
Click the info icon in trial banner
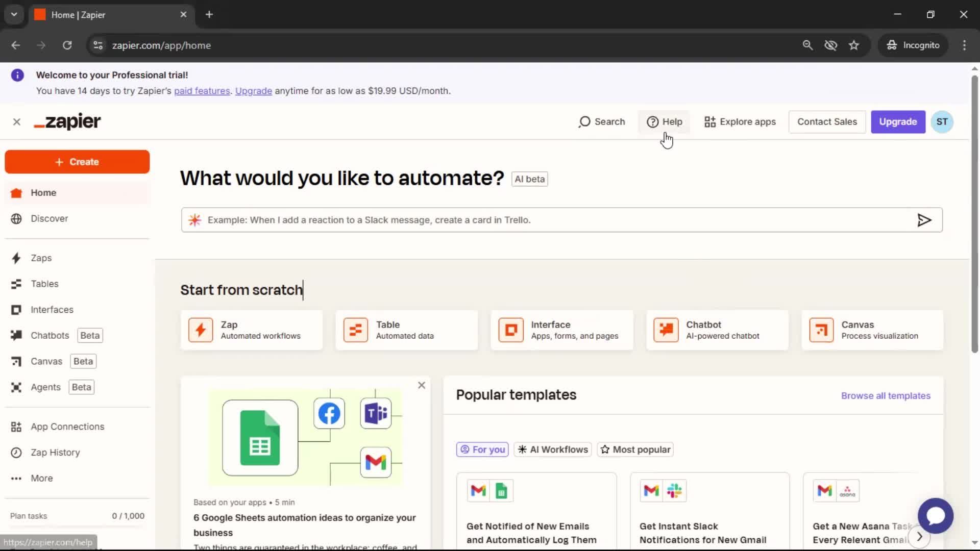tap(17, 76)
